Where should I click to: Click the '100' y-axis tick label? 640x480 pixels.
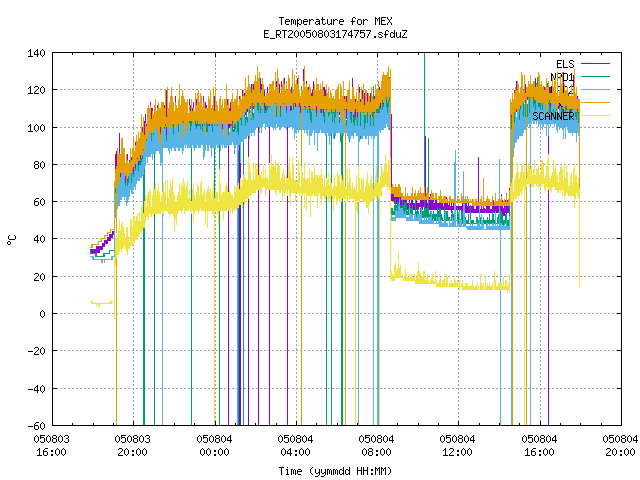(x=36, y=128)
